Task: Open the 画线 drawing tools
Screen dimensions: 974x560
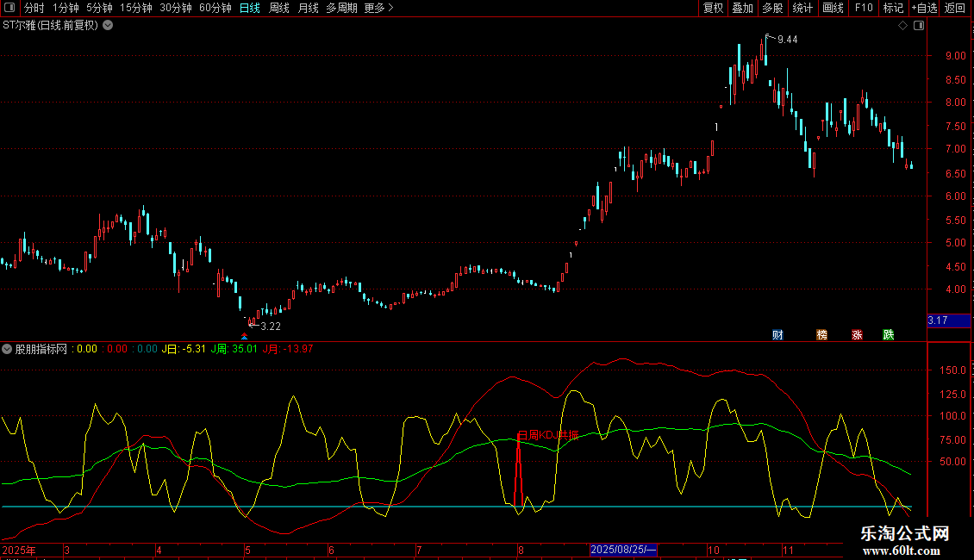Action: tap(833, 8)
